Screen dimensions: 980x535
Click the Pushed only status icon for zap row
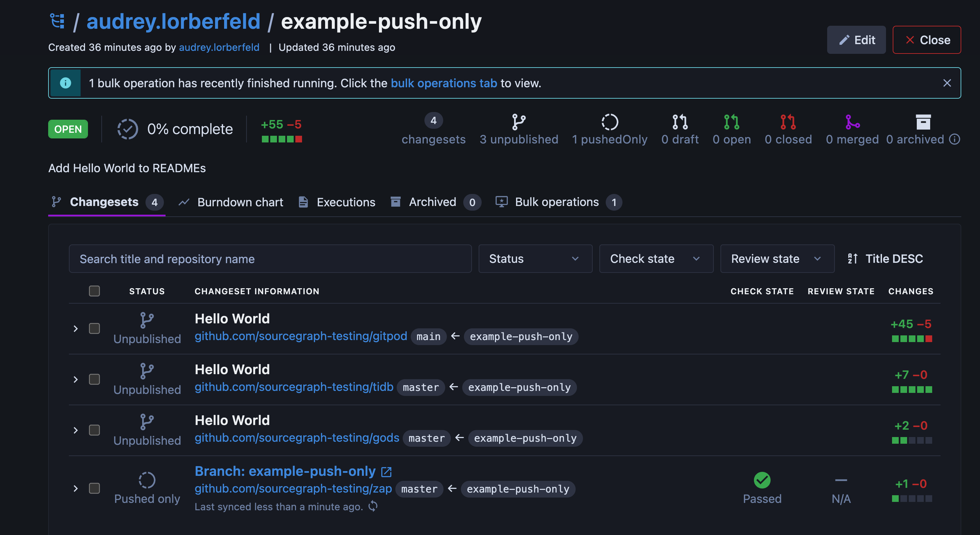[x=147, y=480]
